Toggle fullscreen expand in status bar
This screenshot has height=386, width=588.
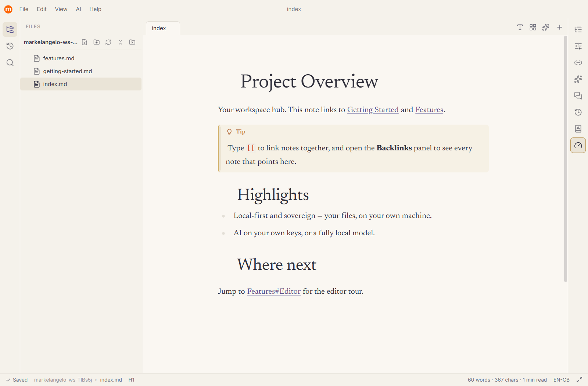coord(580,380)
